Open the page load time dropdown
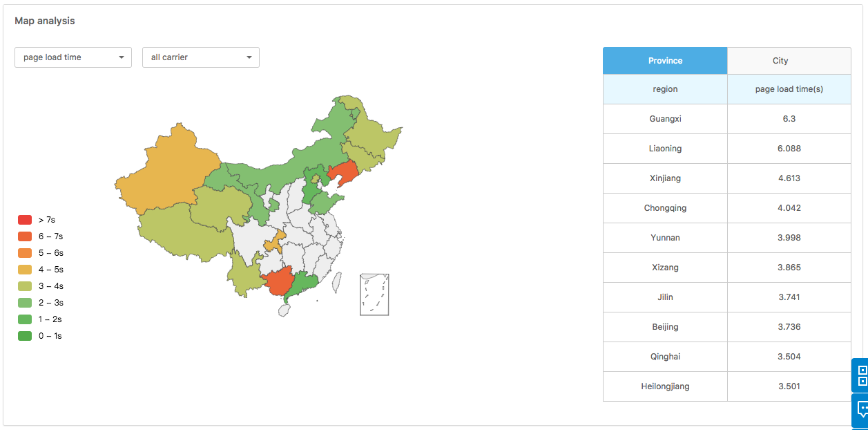This screenshot has width=868, height=430. point(73,57)
